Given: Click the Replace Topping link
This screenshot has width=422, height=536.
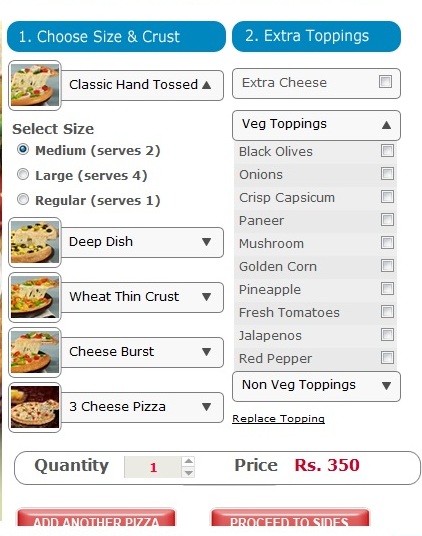Looking at the screenshot, I should tap(278, 419).
